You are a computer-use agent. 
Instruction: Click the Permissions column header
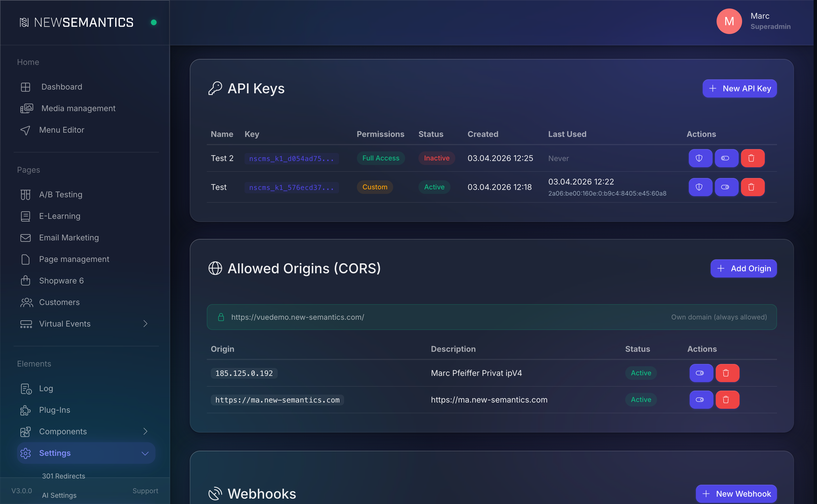point(380,134)
